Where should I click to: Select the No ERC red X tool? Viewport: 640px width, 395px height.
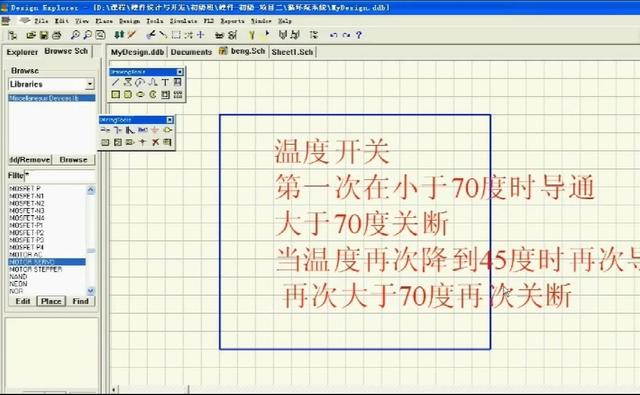(x=155, y=142)
